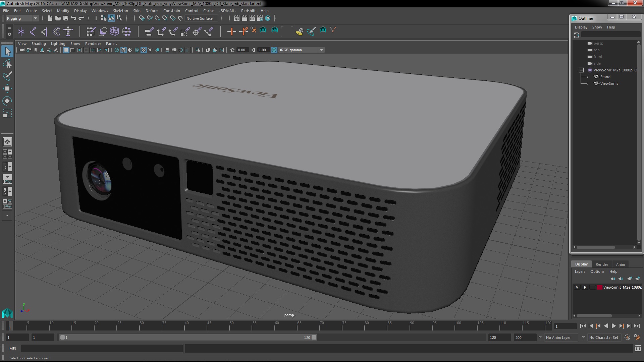Toggle smooth shade all in viewport
This screenshot has width=644, height=362.
pos(123,50)
